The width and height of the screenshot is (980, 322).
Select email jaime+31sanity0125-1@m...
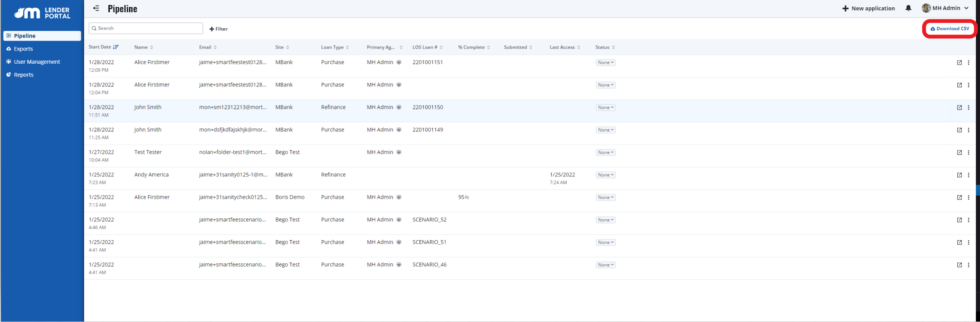point(233,175)
